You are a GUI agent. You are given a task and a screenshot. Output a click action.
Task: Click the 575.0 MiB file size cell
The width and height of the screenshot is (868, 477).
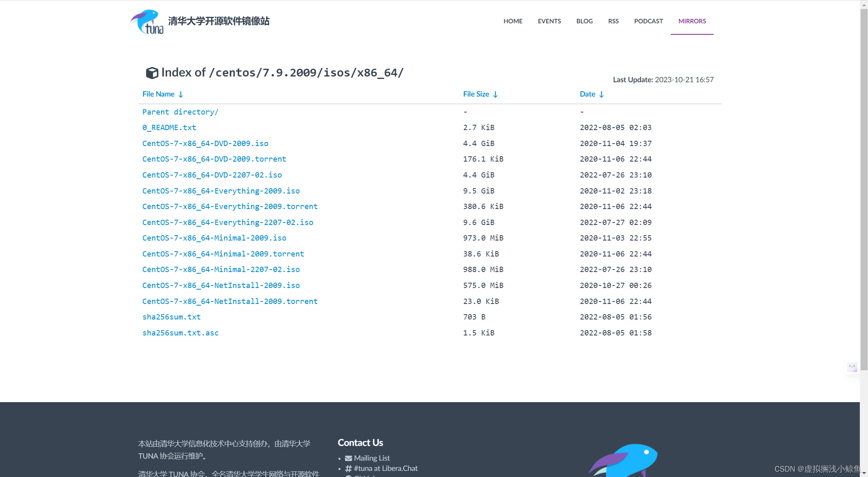point(483,286)
